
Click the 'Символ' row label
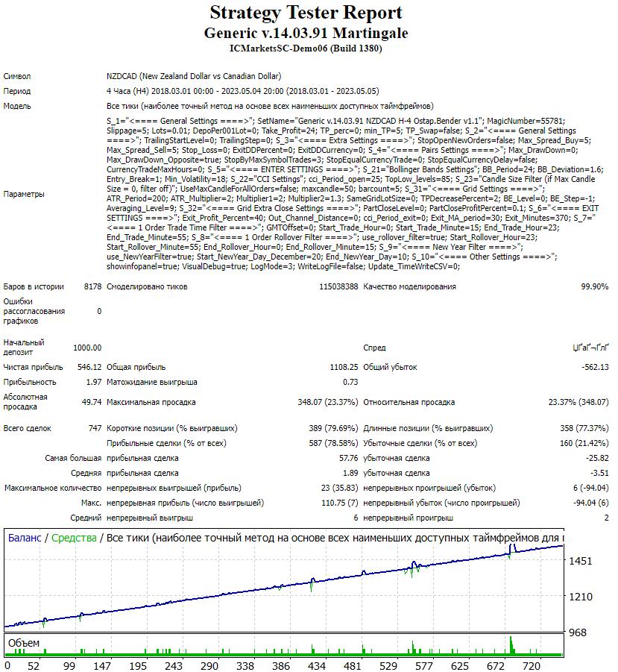click(x=17, y=76)
